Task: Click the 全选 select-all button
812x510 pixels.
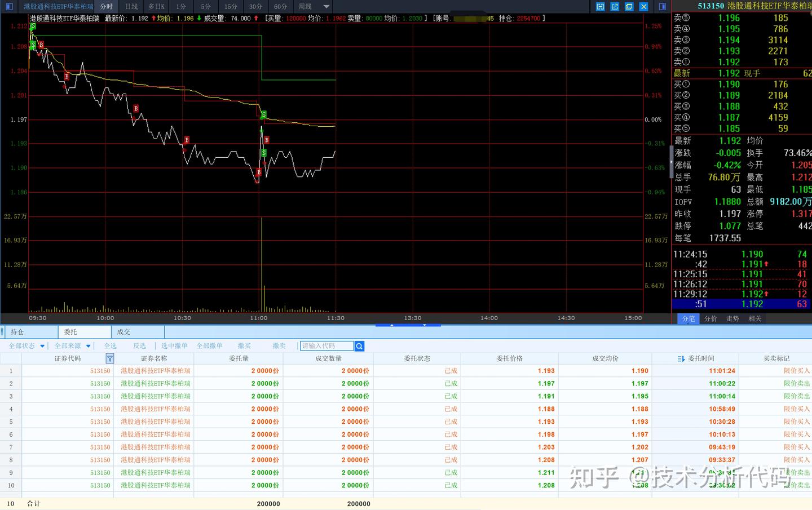Action: click(x=111, y=346)
